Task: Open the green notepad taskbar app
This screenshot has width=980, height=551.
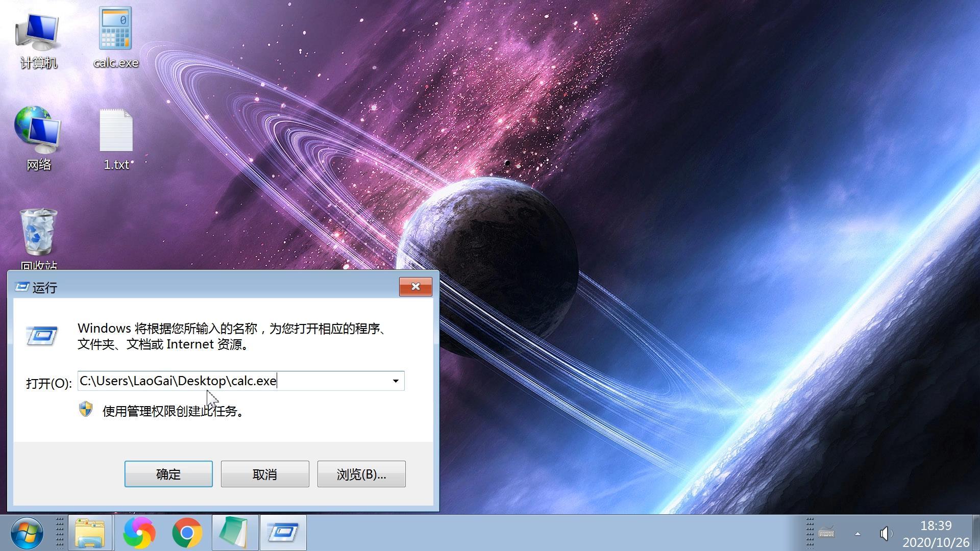Action: point(234,533)
